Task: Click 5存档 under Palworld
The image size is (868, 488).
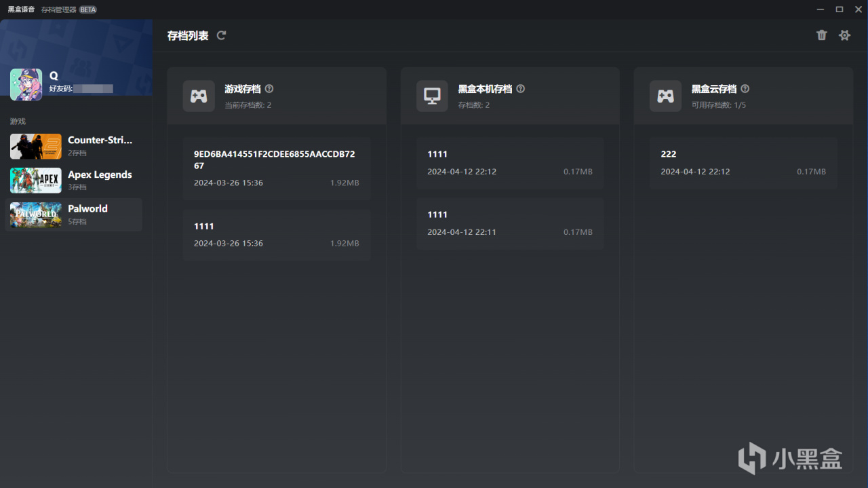Action: [77, 221]
